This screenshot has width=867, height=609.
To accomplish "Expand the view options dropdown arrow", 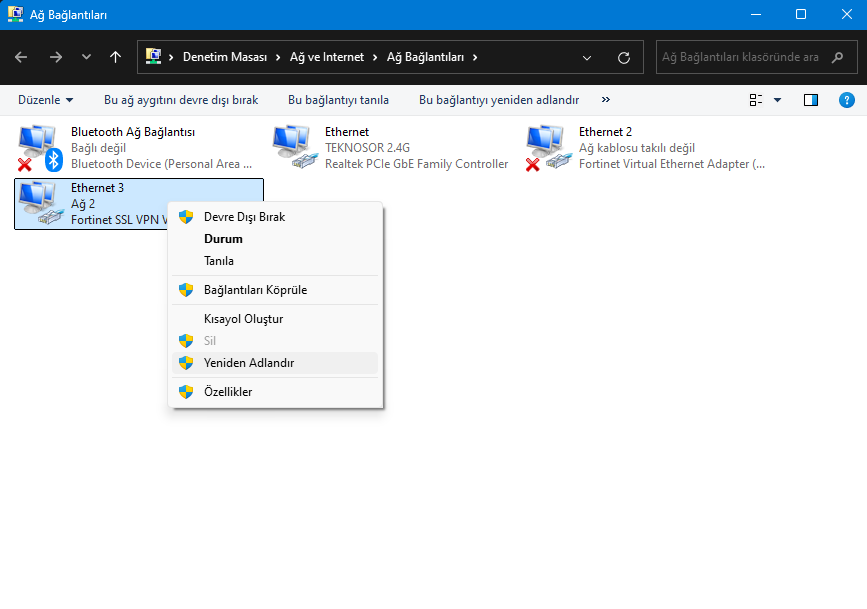I will tap(777, 100).
